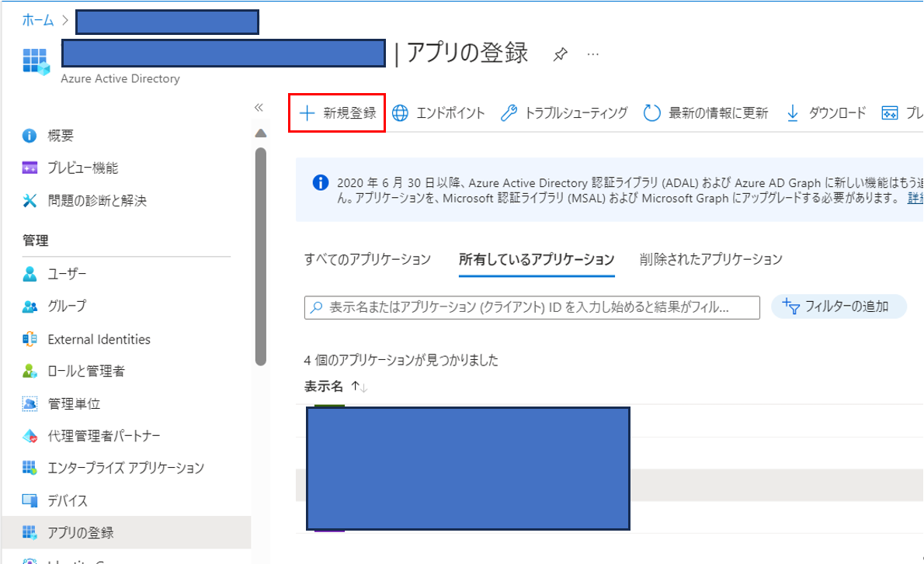The width and height of the screenshot is (924, 564).
Task: Open エンタープライズ アプリケーション in sidebar
Action: 126,468
